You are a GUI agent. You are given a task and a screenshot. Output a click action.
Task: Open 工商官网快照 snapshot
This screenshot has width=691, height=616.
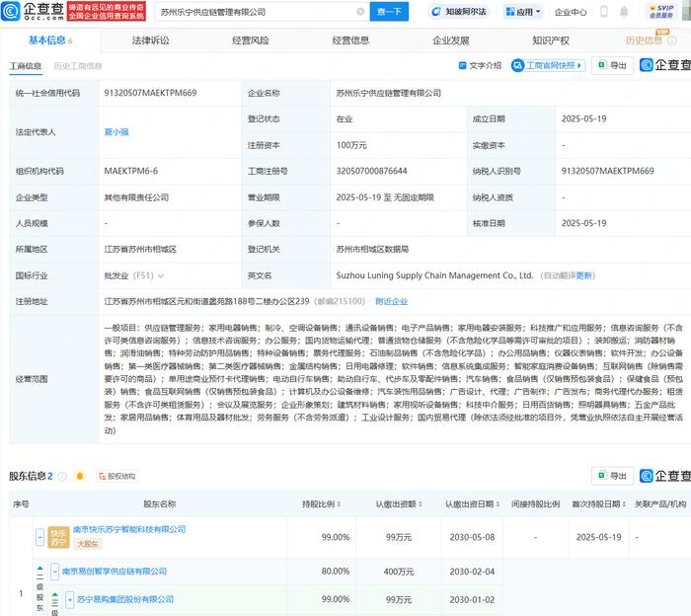pos(548,66)
